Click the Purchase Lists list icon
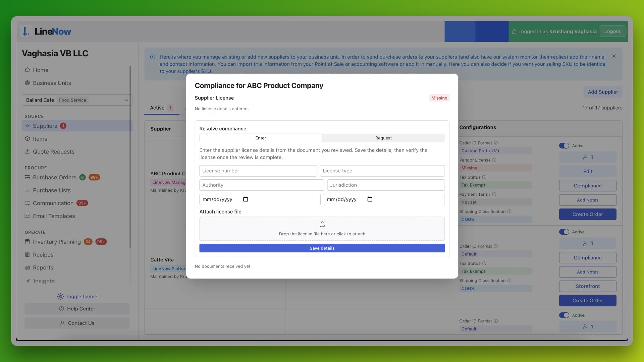 click(28, 190)
